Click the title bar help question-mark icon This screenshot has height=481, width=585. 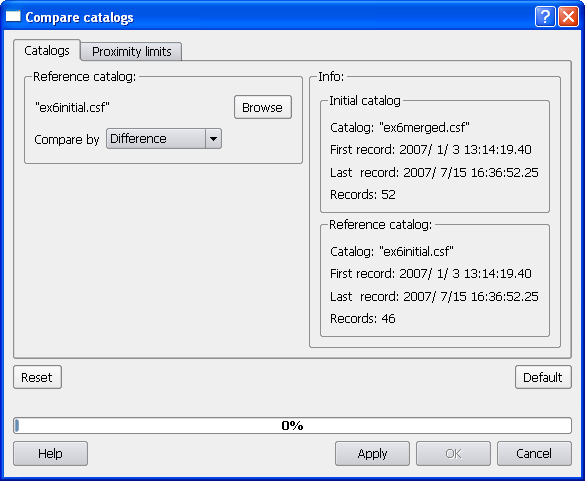pos(545,17)
